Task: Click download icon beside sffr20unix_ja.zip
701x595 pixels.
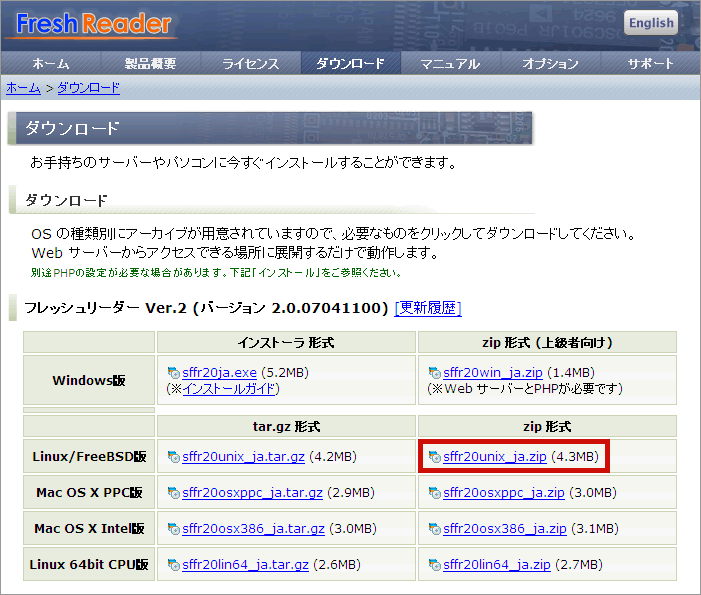Action: pos(435,457)
